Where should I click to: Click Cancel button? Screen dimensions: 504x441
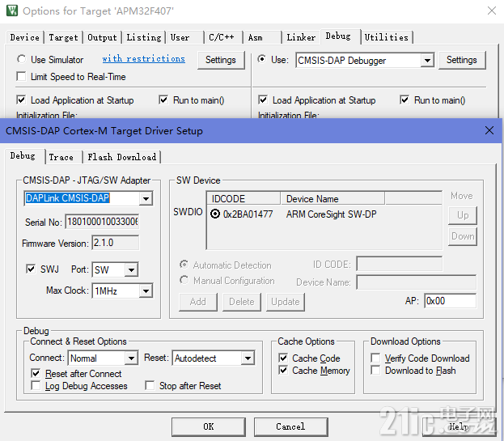tap(290, 426)
